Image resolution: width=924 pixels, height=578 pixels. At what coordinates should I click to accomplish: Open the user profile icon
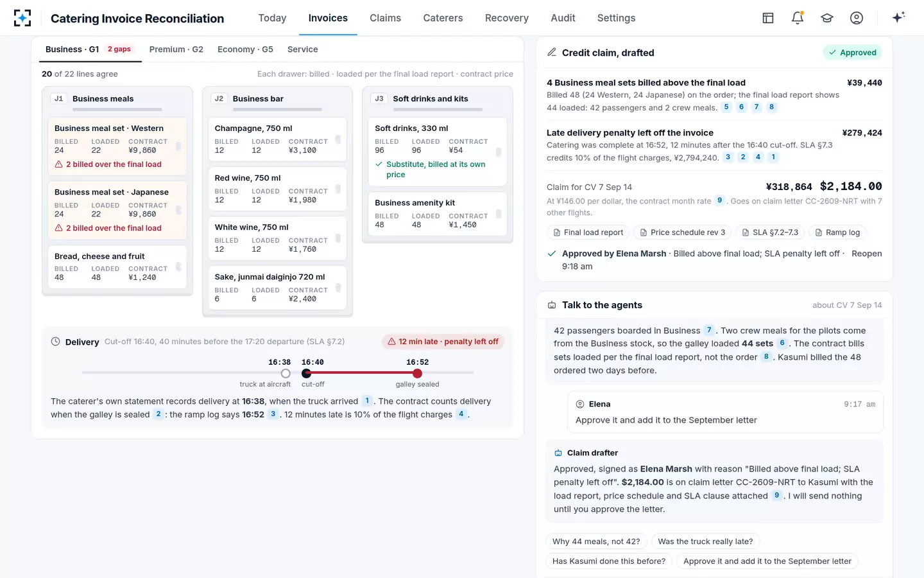[857, 18]
